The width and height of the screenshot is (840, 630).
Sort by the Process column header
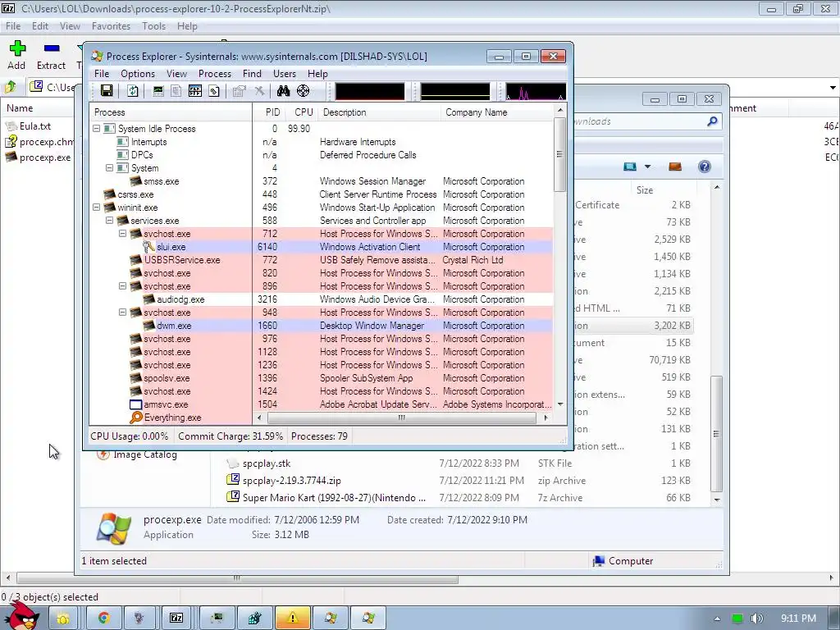[x=171, y=112]
